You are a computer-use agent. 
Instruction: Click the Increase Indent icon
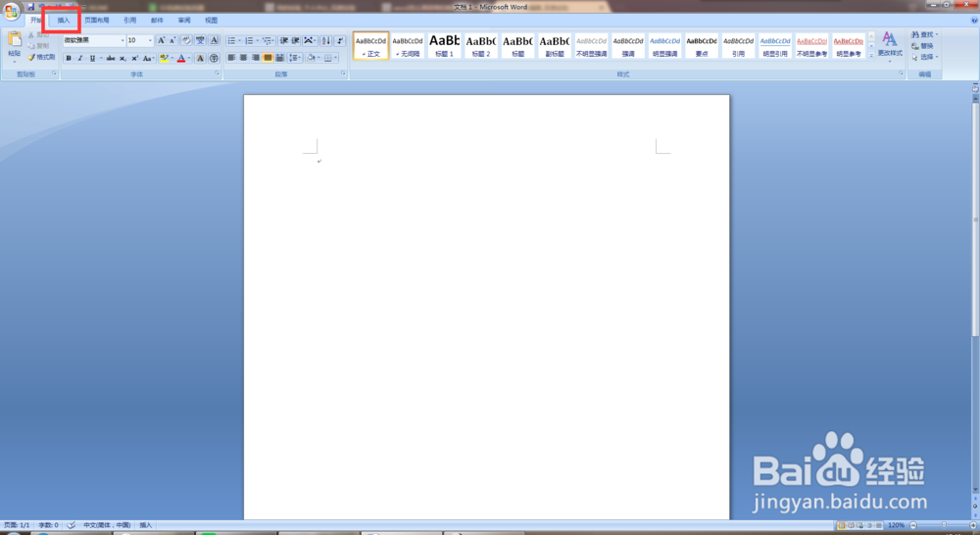tap(295, 40)
